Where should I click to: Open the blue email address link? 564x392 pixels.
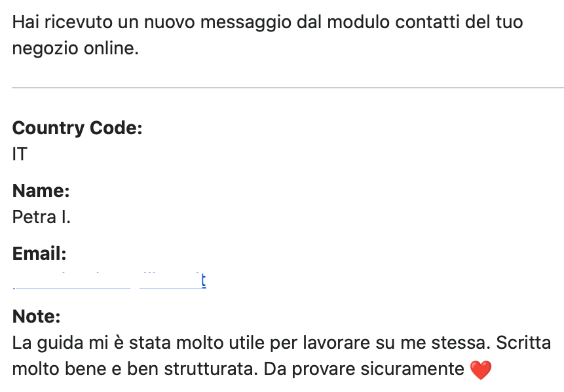click(x=109, y=280)
